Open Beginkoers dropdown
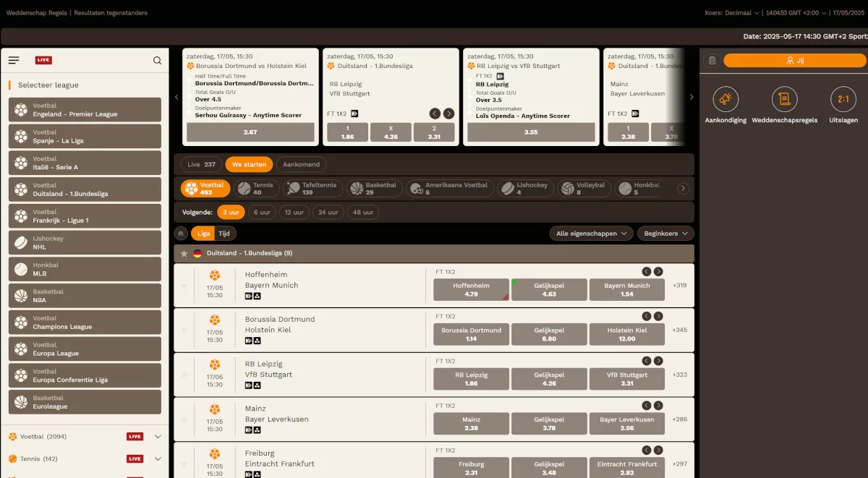 [665, 234]
